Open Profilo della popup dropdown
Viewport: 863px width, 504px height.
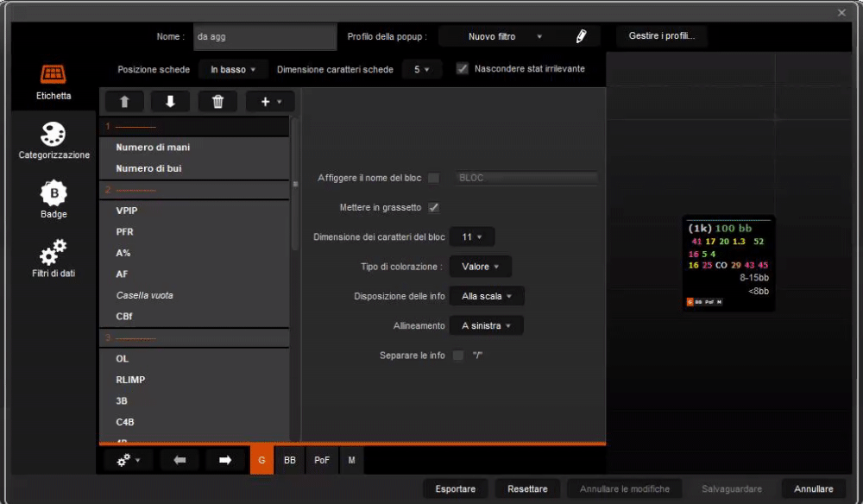coord(505,36)
